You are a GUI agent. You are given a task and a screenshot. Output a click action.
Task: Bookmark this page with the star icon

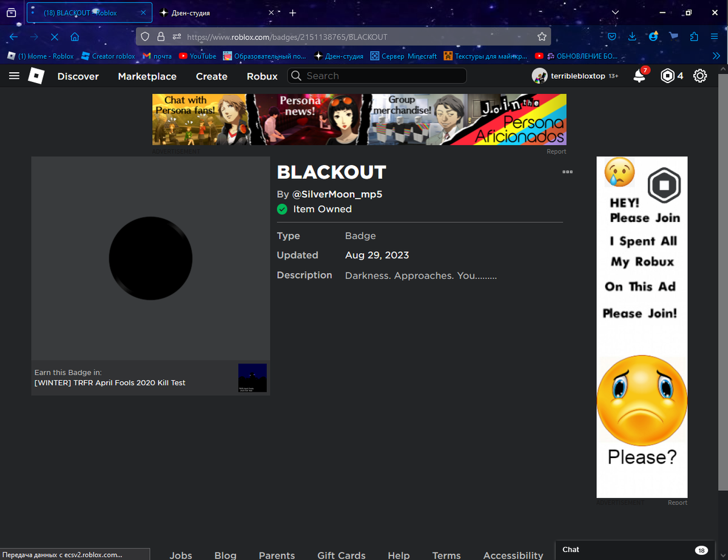coord(542,37)
